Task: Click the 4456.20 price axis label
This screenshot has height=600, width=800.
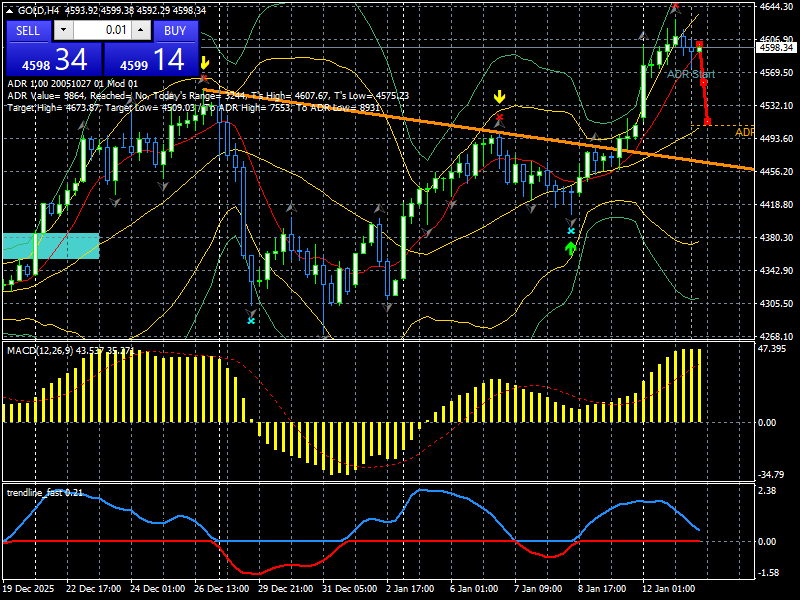Action: (x=776, y=171)
